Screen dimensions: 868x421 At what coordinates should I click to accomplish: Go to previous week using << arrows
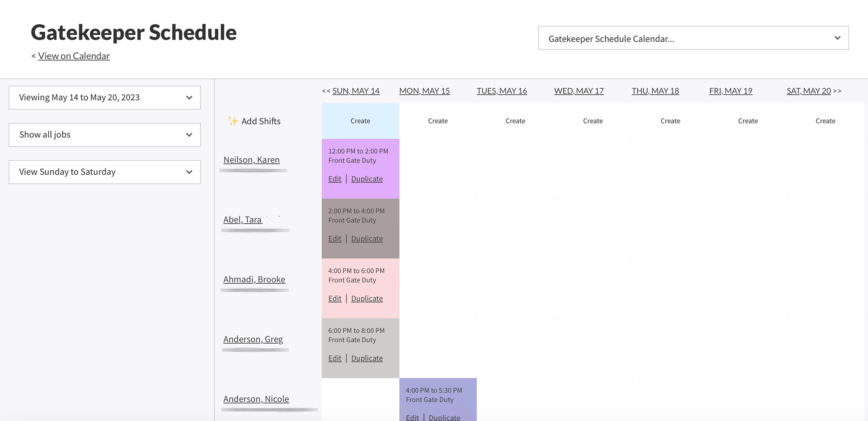pos(326,91)
